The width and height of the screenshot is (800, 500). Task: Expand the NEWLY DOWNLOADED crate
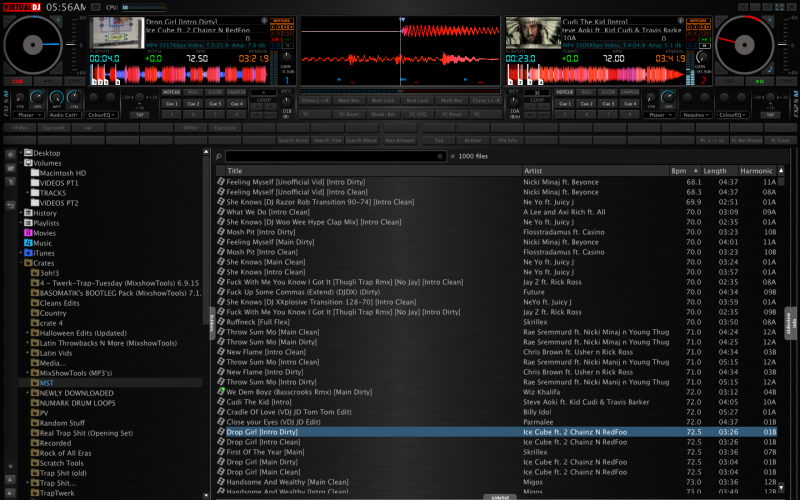[x=28, y=393]
